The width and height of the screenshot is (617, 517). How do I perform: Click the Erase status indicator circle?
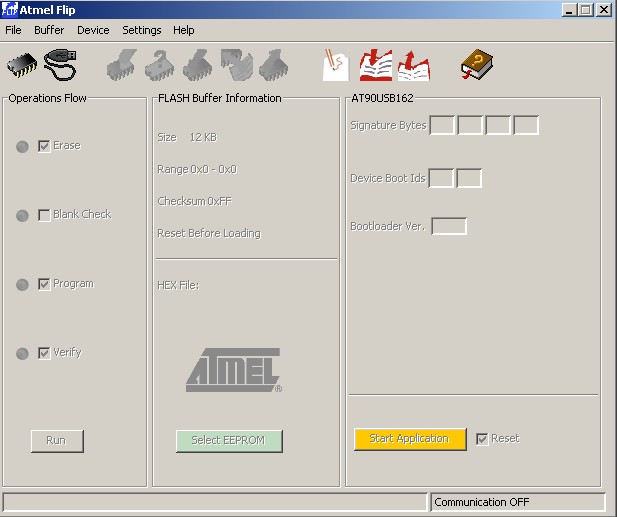pos(22,147)
